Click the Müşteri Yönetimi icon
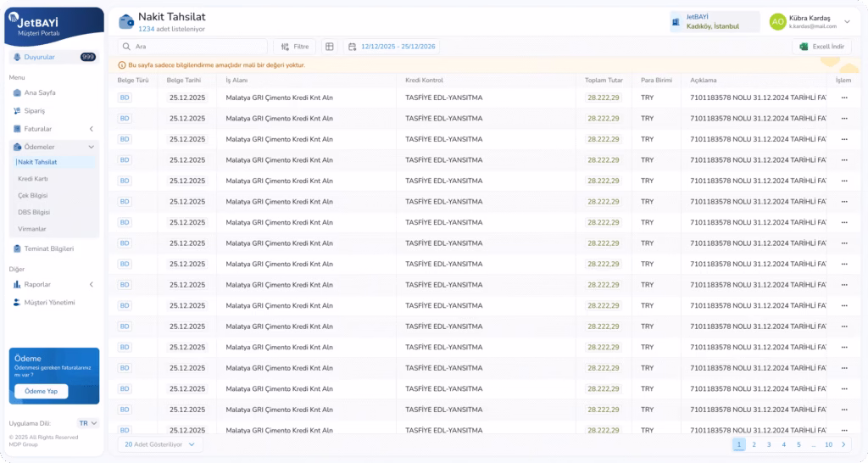The image size is (868, 463). coord(17,302)
